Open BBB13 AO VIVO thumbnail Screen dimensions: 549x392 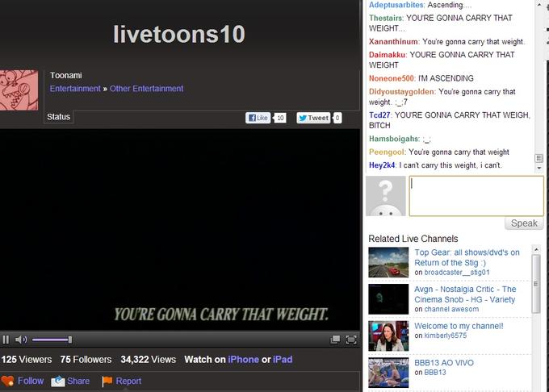point(388,373)
